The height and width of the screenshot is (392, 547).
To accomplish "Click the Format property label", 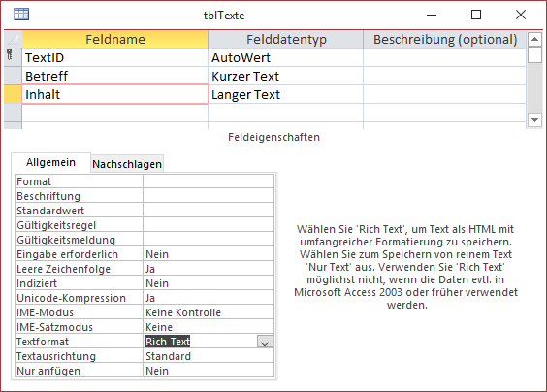I will coord(80,181).
